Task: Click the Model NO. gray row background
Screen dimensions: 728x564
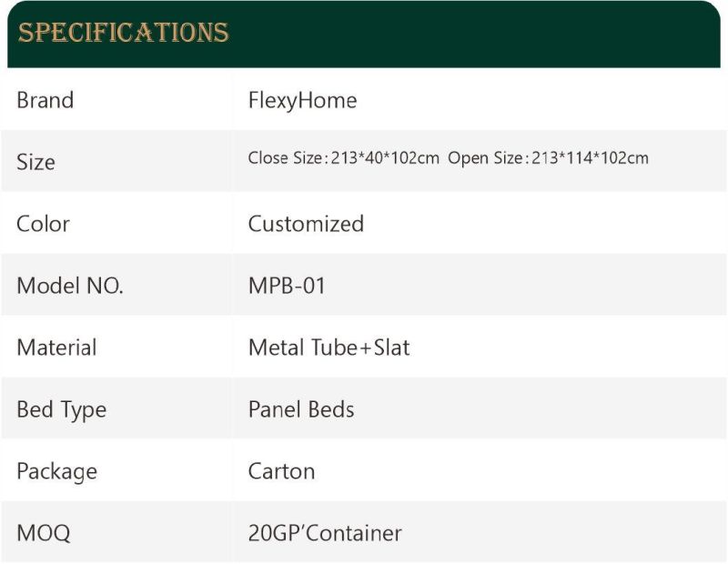Action: [364, 285]
